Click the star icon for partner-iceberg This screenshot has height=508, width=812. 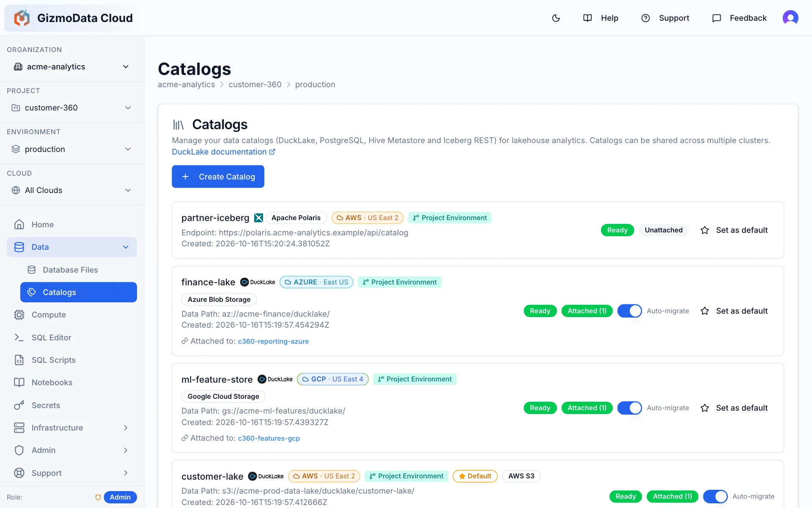(705, 230)
